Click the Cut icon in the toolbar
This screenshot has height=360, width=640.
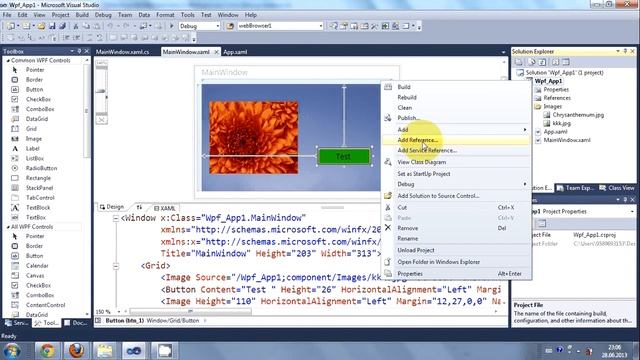(x=76, y=26)
